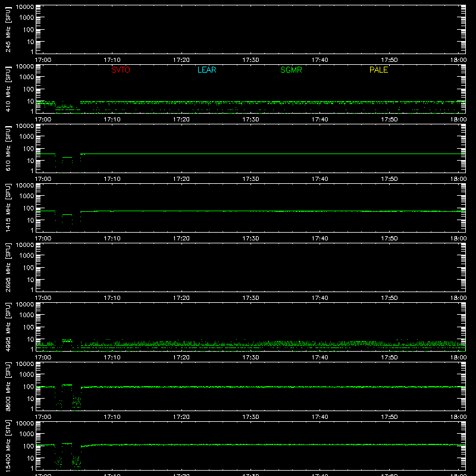476x476 pixels.
Task: Select 17:10 time label under 1415 MHz panel
Action: tap(112, 239)
